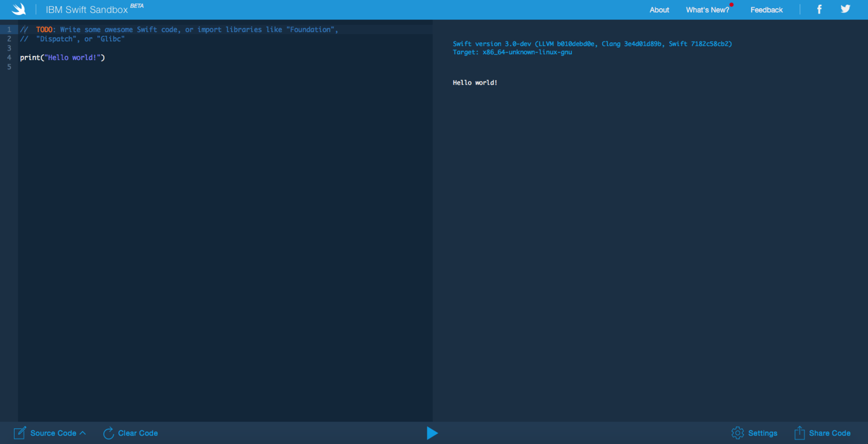This screenshot has width=868, height=444.
Task: Click the Source Code pencil icon
Action: [x=20, y=433]
